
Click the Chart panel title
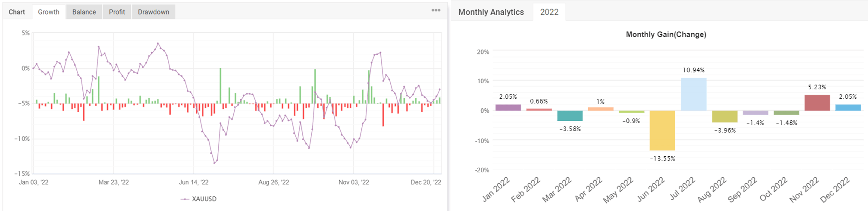[17, 12]
